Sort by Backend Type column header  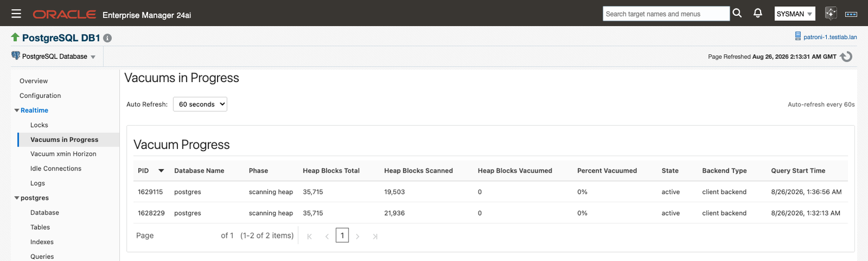tap(724, 170)
